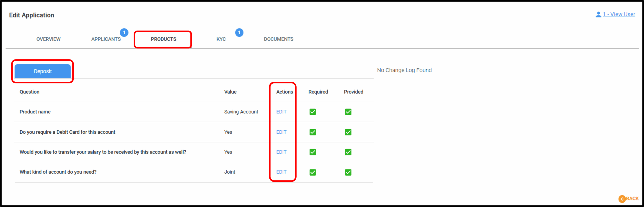
Task: Open the 1 - View User link
Action: click(x=619, y=14)
